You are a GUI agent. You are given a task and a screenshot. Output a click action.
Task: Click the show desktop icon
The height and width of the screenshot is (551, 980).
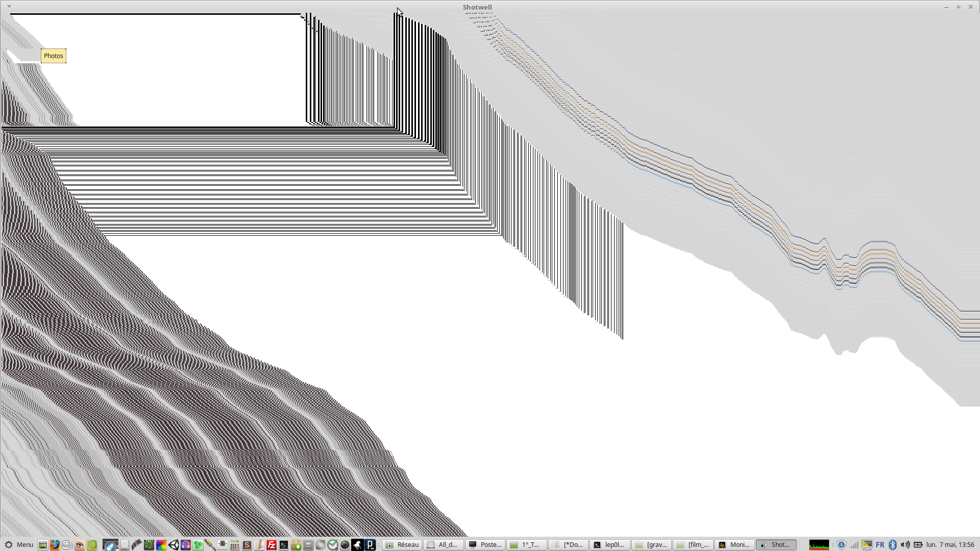(43, 545)
